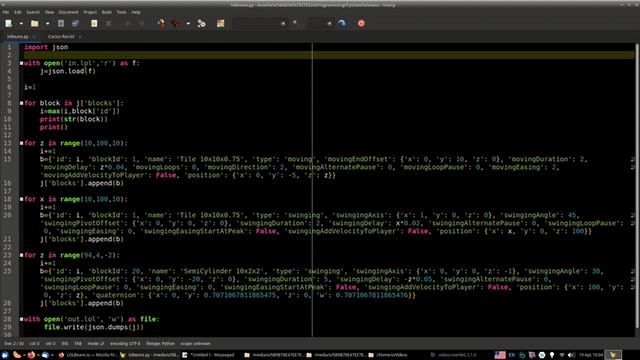Switch to the lolbeans.py Geany taskbar button
Image resolution: width=640 pixels, height=360 pixels.
point(149,355)
